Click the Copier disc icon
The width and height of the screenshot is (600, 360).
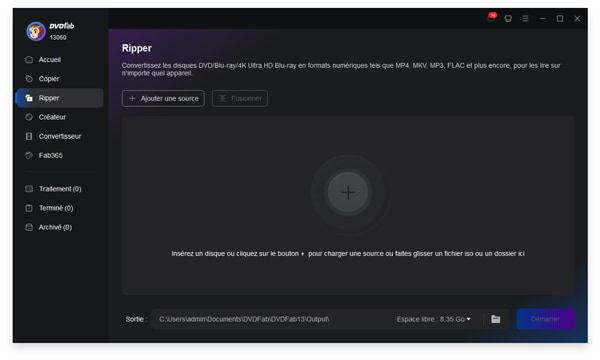[x=29, y=79]
